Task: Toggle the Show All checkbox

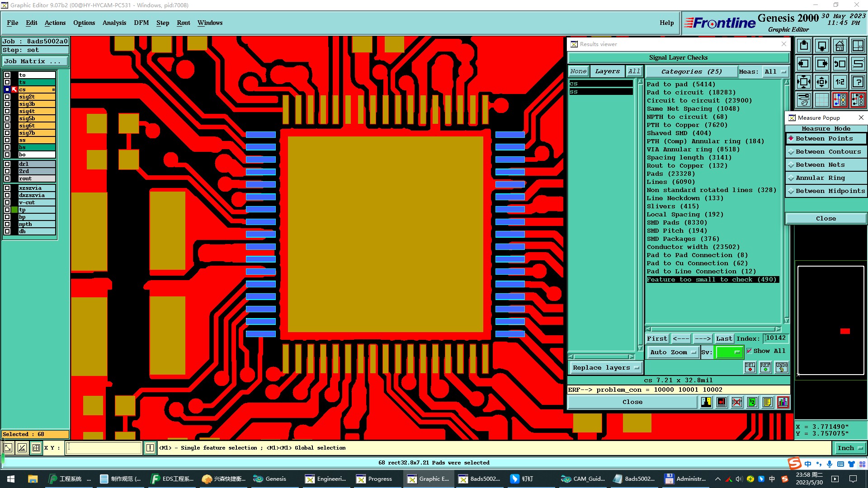Action: 749,351
